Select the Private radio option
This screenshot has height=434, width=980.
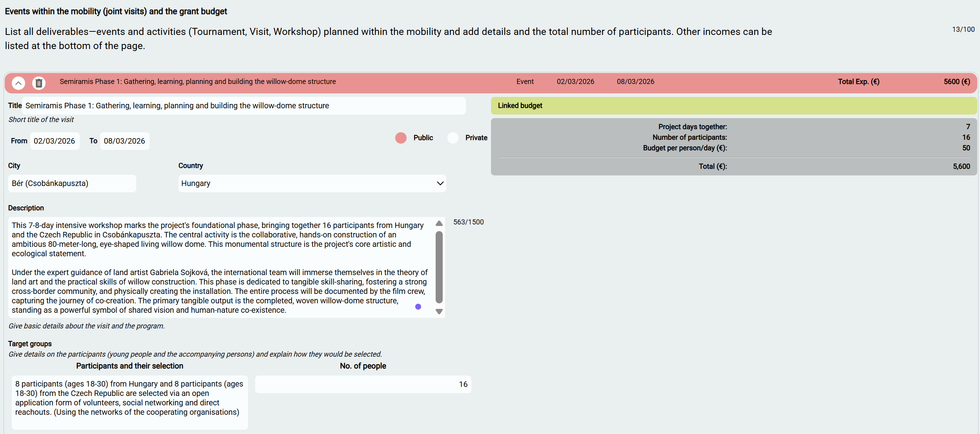click(x=453, y=138)
